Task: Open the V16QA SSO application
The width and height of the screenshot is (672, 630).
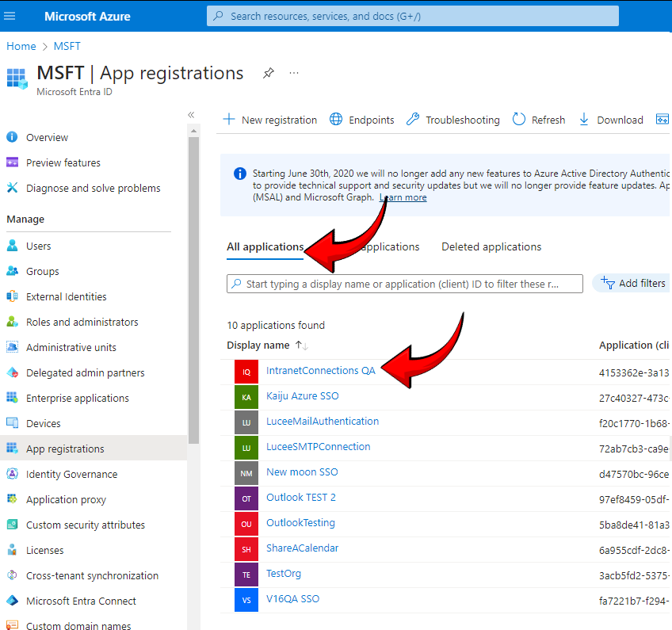Action: (x=292, y=598)
